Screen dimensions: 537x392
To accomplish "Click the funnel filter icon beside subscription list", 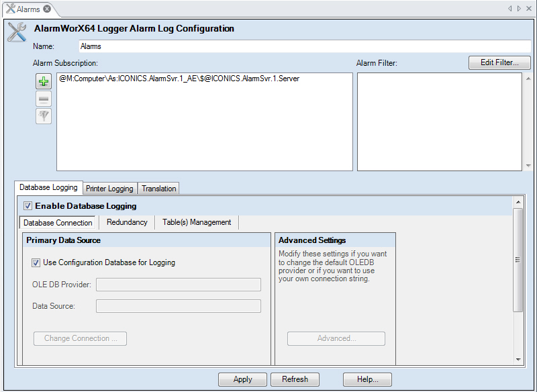I will click(x=44, y=116).
